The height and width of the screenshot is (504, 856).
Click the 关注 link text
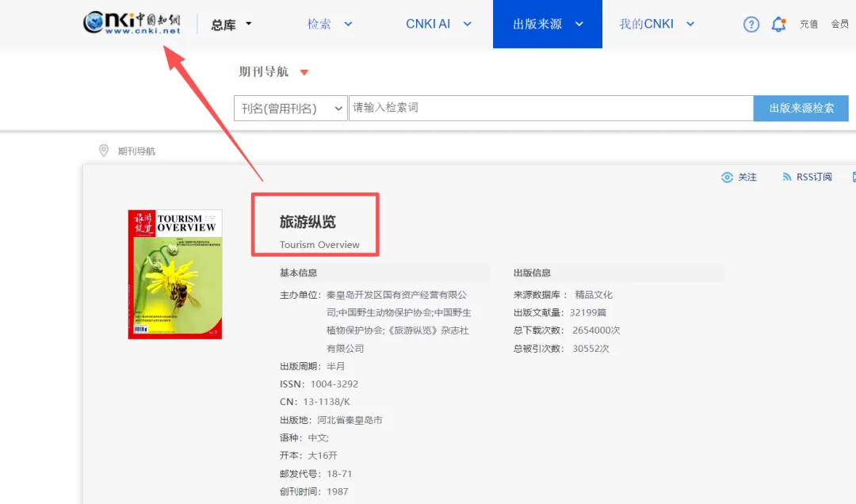(747, 177)
